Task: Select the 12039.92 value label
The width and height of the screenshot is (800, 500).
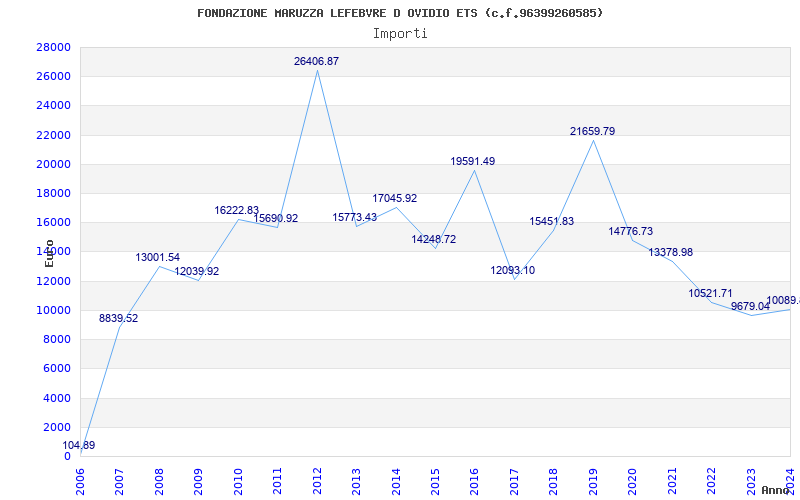Action: coord(197,271)
